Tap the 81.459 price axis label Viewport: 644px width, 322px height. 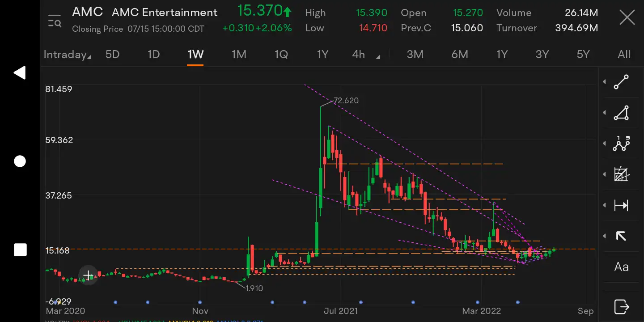(59, 89)
